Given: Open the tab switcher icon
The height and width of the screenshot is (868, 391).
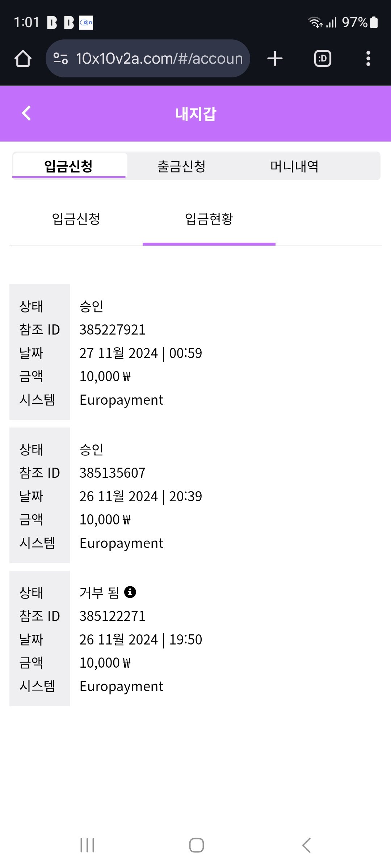Looking at the screenshot, I should tap(322, 59).
